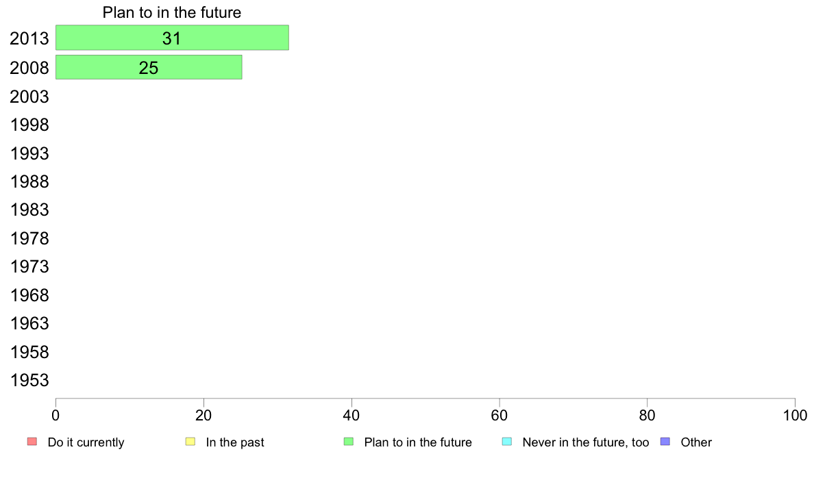This screenshot has height=504, width=814.
Task: Click the chart title Plan to in the future
Action: 172,12
